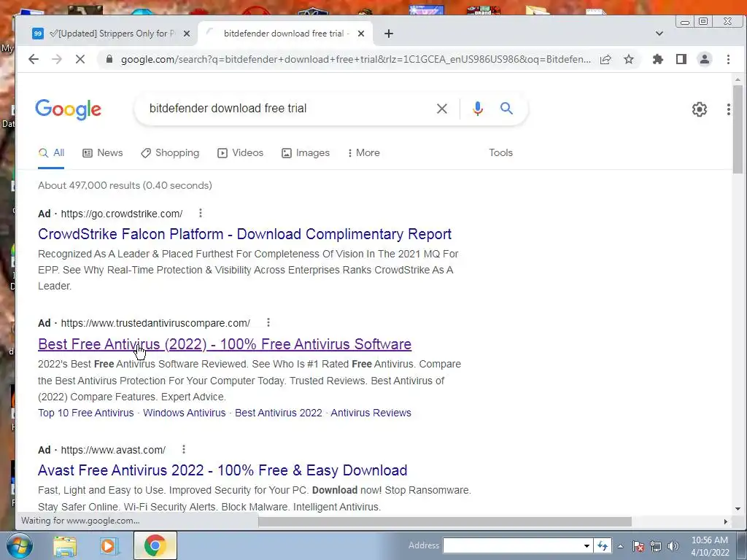Open Best Free Antivirus (2022) link
This screenshot has width=747, height=560.
click(x=225, y=344)
